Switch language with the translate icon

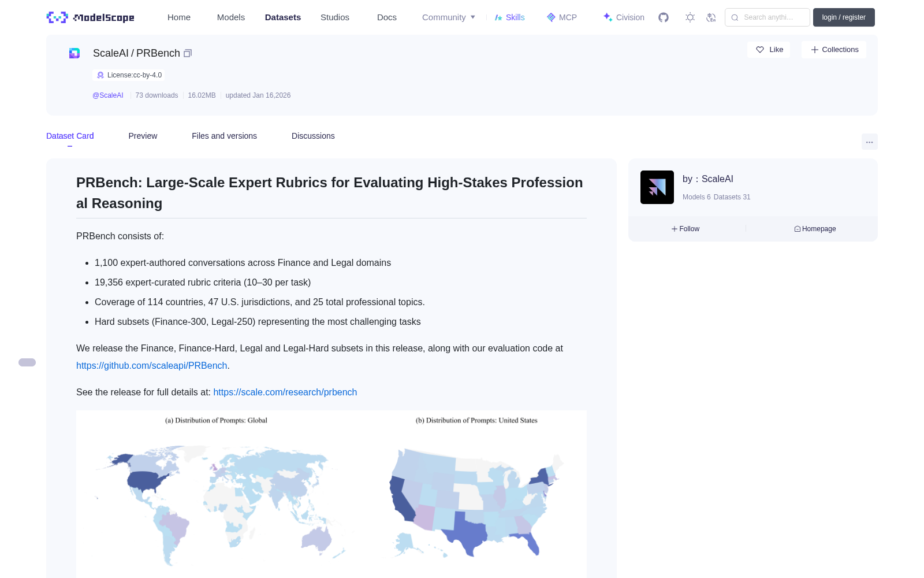[x=711, y=17]
